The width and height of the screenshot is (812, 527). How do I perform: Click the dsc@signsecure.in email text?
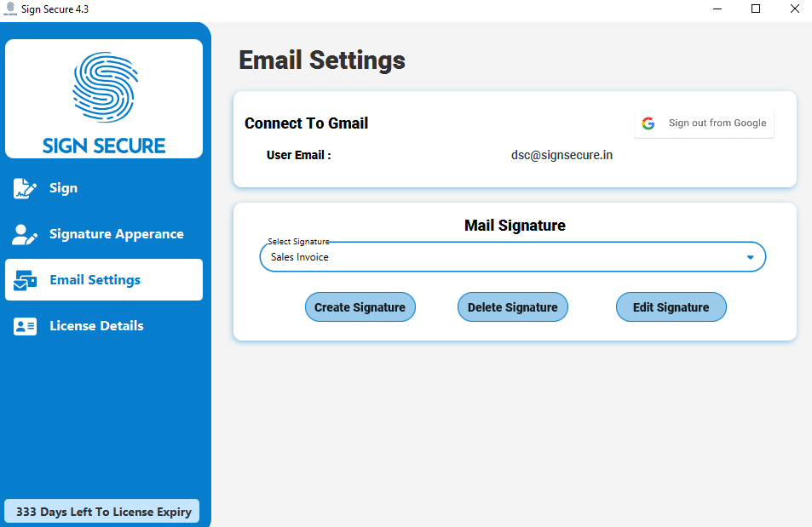pos(561,155)
